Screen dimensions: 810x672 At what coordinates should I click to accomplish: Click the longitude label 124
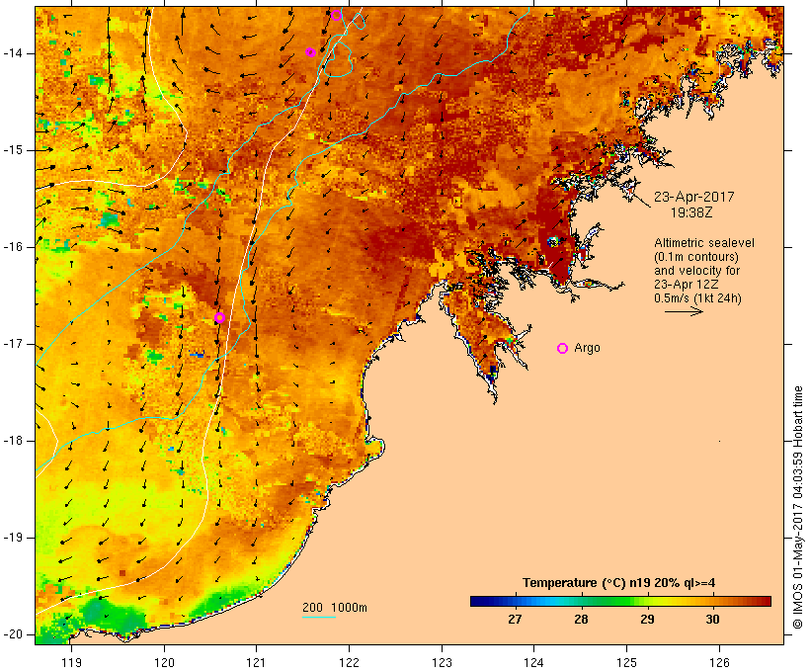(533, 663)
